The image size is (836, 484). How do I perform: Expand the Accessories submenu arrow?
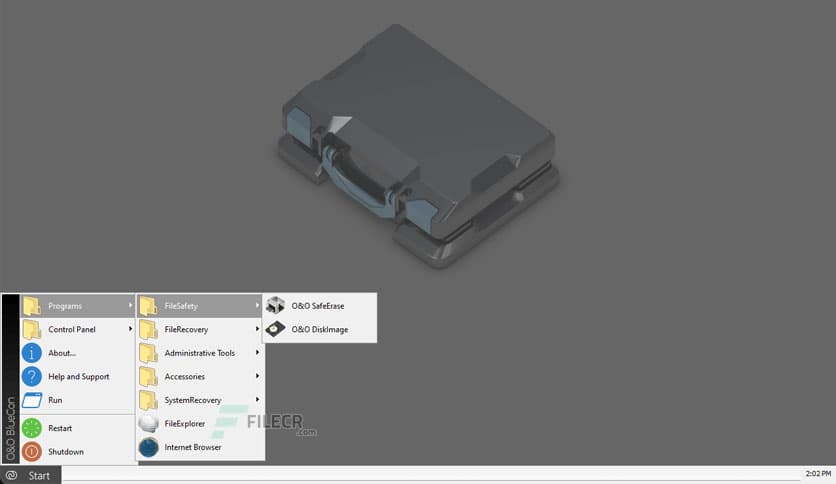click(257, 376)
